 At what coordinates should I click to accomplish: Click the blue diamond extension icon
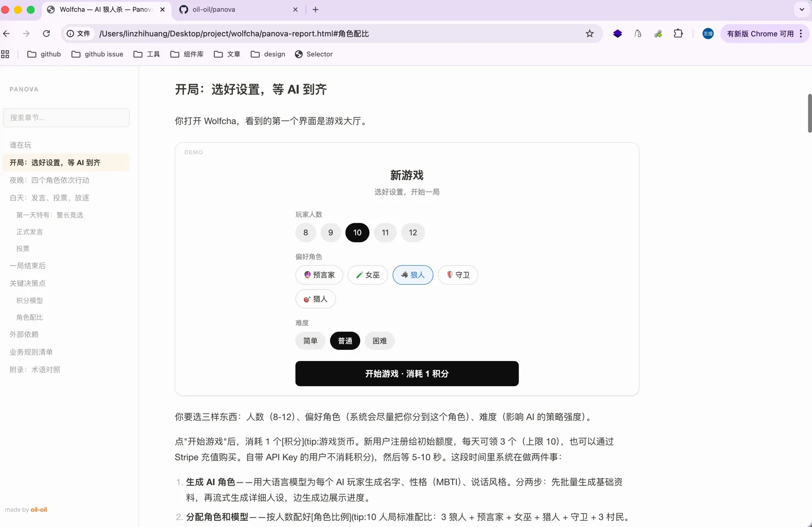[617, 34]
